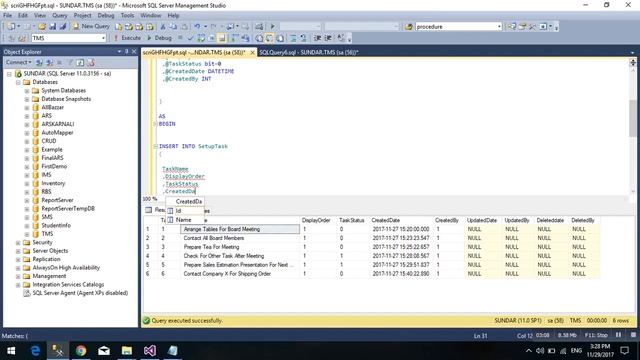Open the Connect dropdown in Object Explorer
The image size is (640, 360).
18,62
